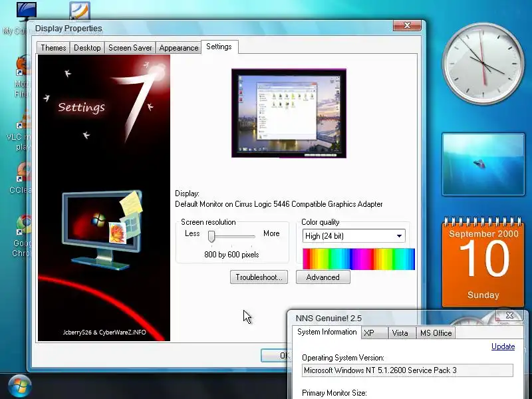
Task: Open the Windows Start orb
Action: click(20, 386)
